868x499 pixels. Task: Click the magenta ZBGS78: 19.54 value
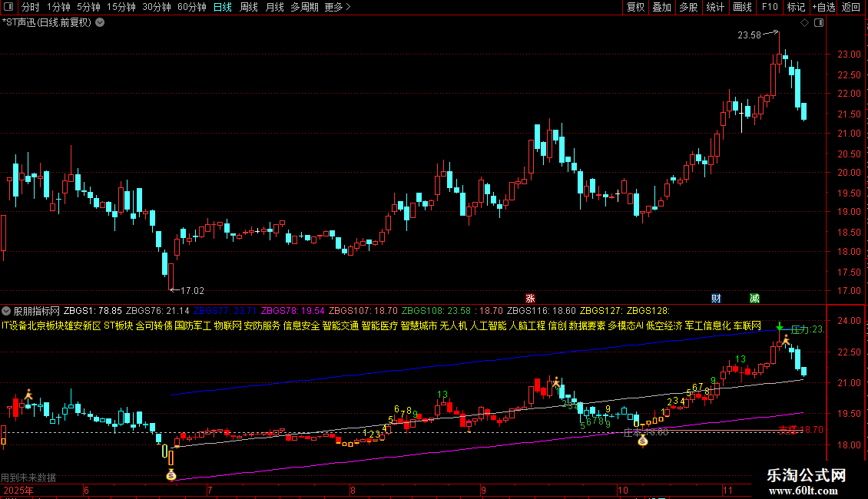(293, 311)
